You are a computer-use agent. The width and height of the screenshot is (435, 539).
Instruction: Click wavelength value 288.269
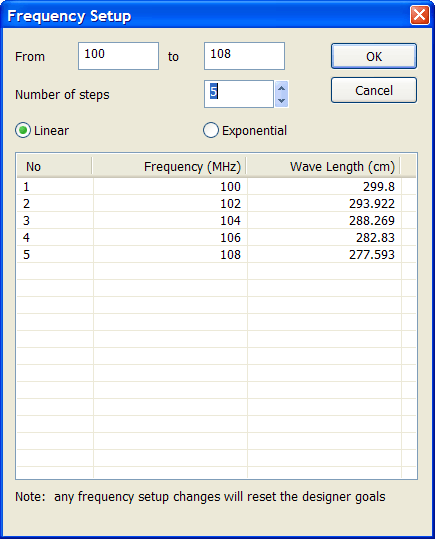[372, 220]
